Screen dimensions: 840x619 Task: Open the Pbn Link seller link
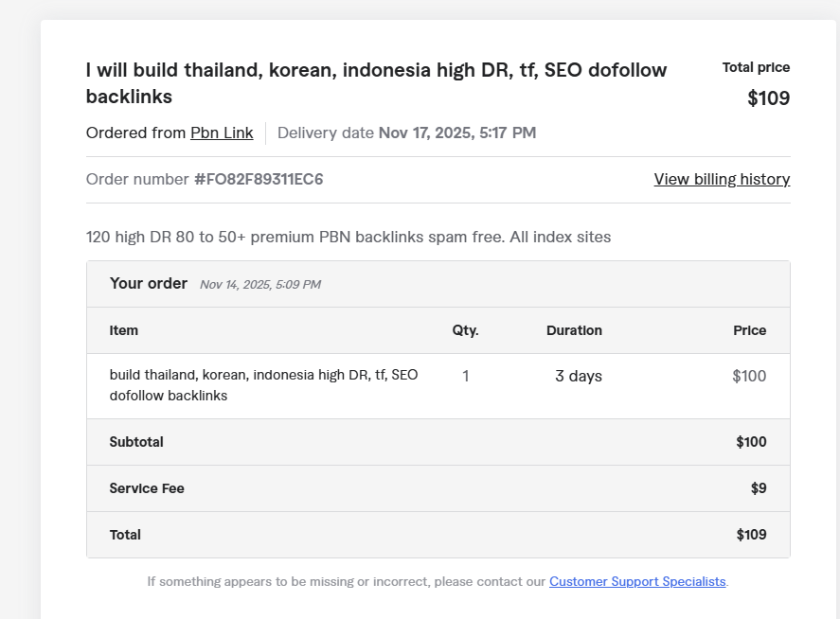222,133
